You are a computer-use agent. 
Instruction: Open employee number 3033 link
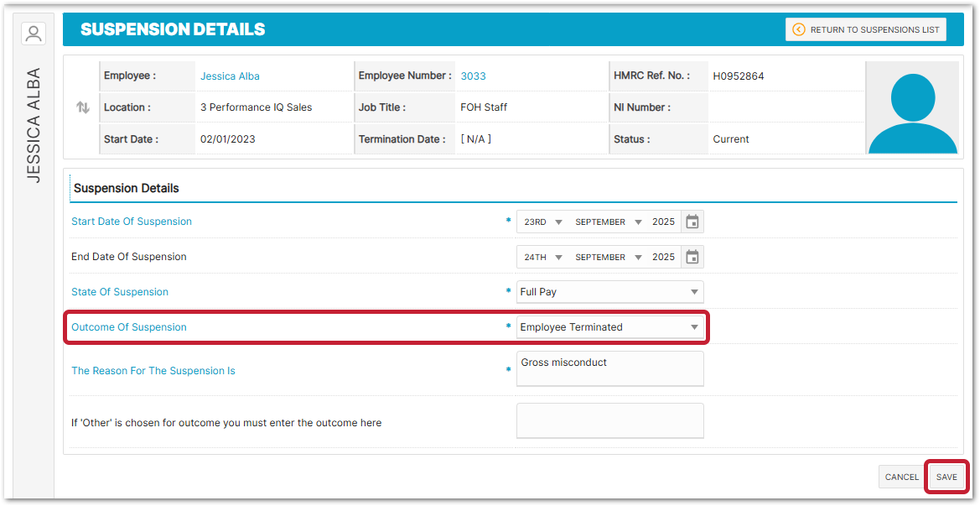tap(473, 76)
